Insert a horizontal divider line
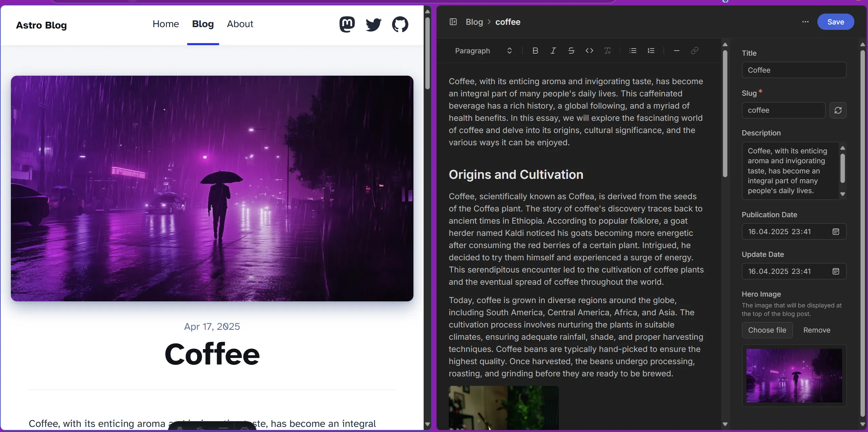Viewport: 868px width, 432px height. (x=676, y=51)
